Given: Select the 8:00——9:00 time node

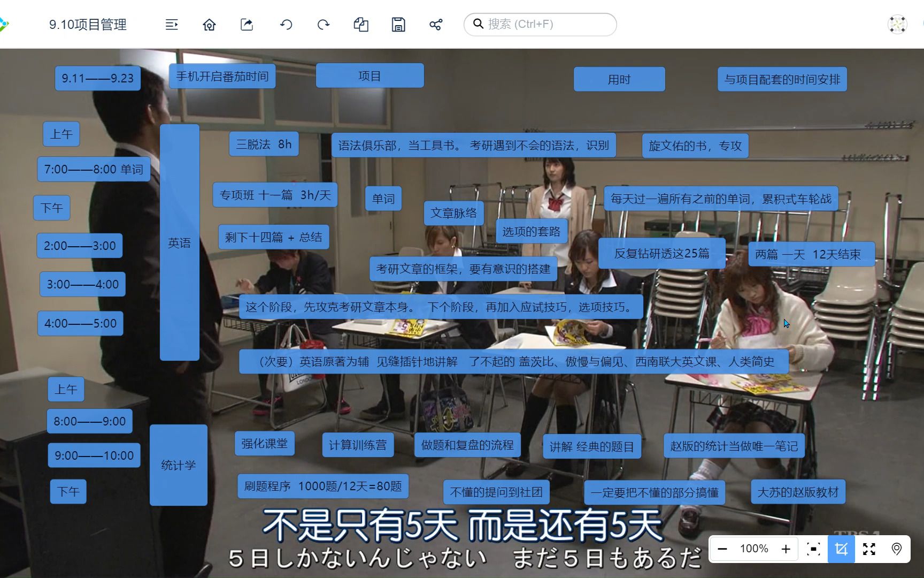Looking at the screenshot, I should 89,421.
